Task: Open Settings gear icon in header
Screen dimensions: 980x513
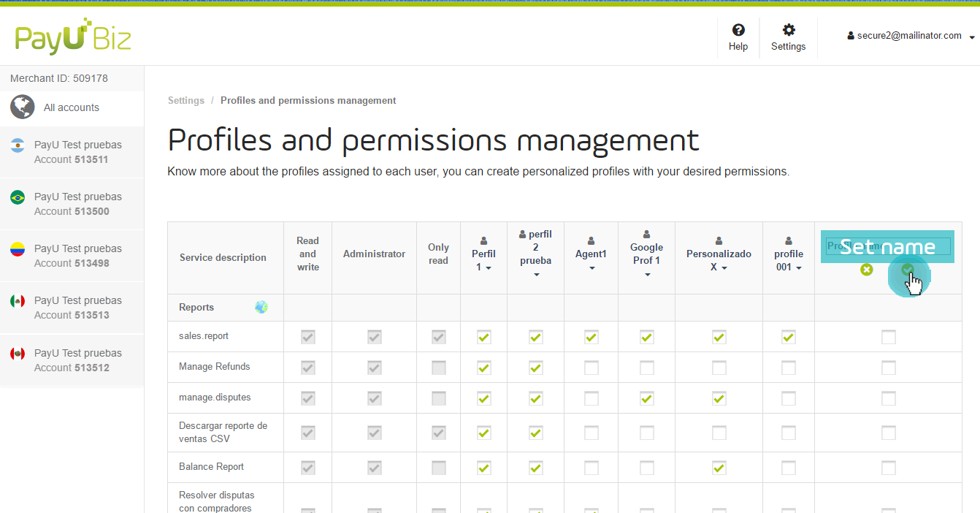Action: coord(789,30)
